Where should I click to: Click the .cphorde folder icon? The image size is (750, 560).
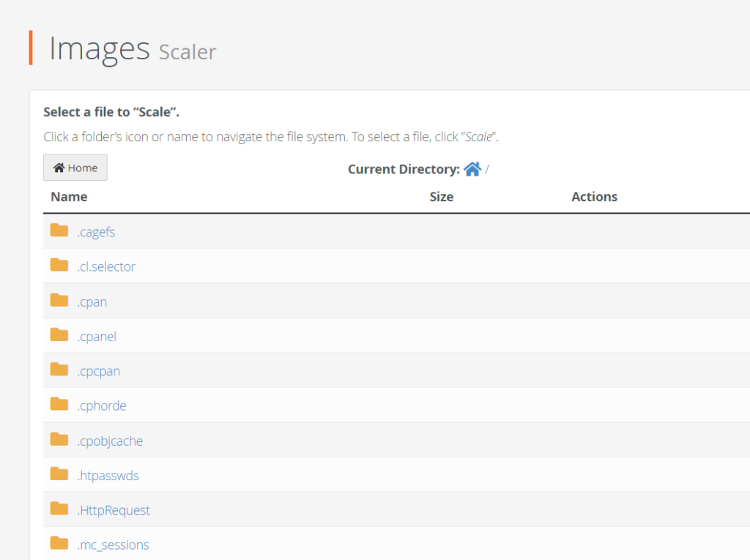(59, 405)
